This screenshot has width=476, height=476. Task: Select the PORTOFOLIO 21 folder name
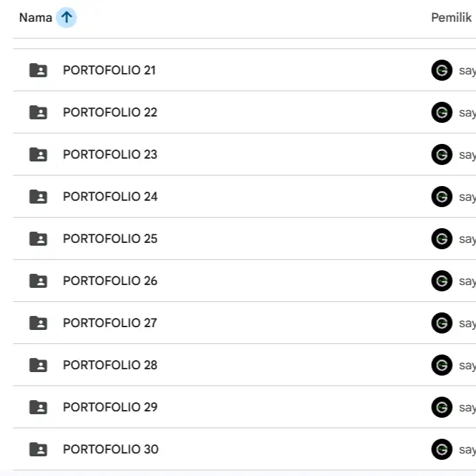pos(110,70)
